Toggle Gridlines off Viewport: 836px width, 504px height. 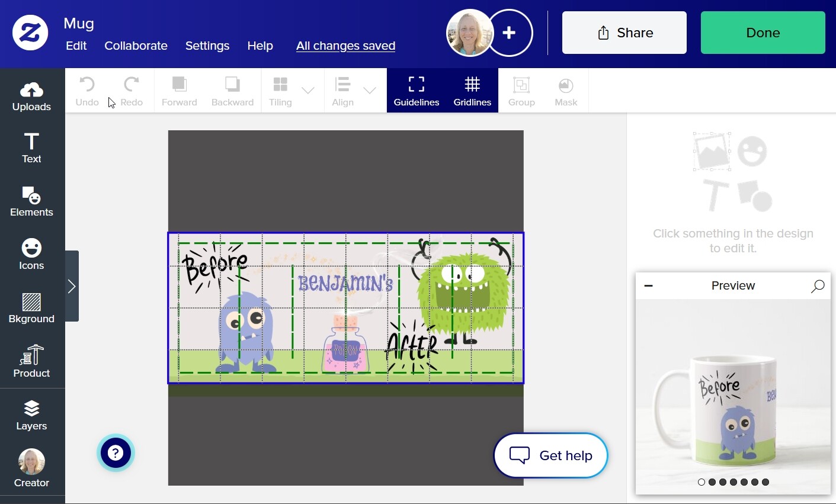(472, 91)
